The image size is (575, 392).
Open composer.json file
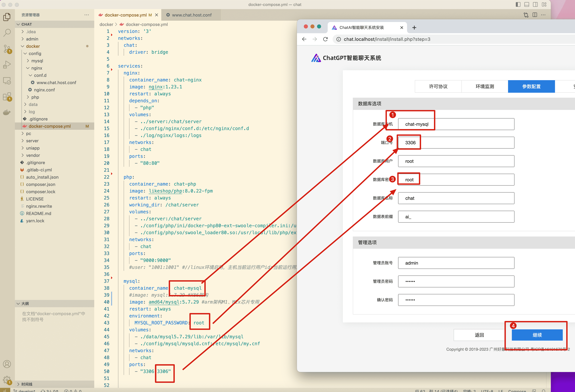[54, 184]
